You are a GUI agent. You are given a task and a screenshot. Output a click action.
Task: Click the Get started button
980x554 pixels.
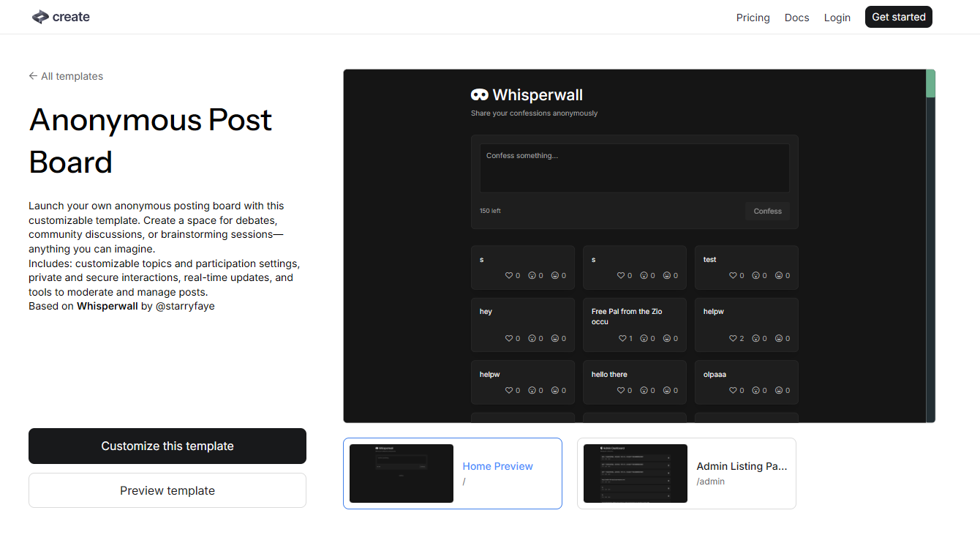click(x=899, y=17)
